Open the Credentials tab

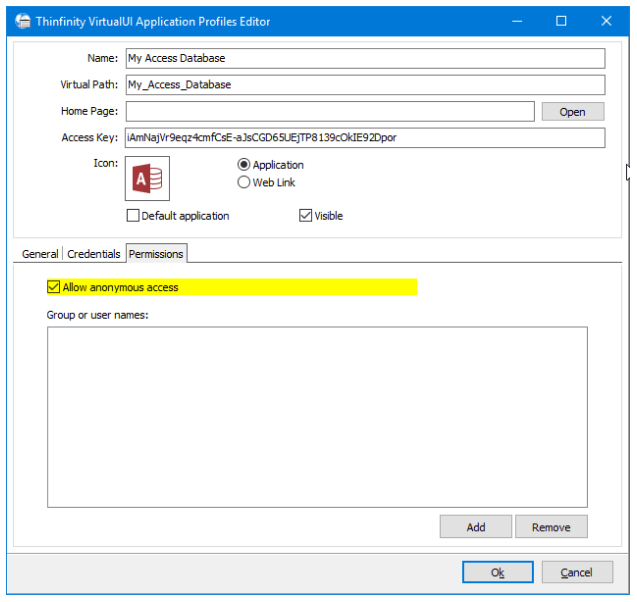[94, 254]
